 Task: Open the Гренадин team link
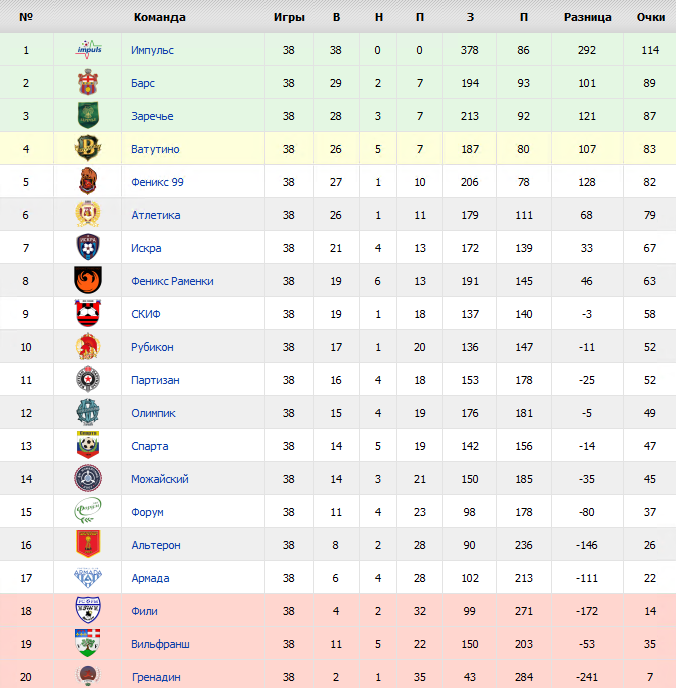(x=156, y=677)
